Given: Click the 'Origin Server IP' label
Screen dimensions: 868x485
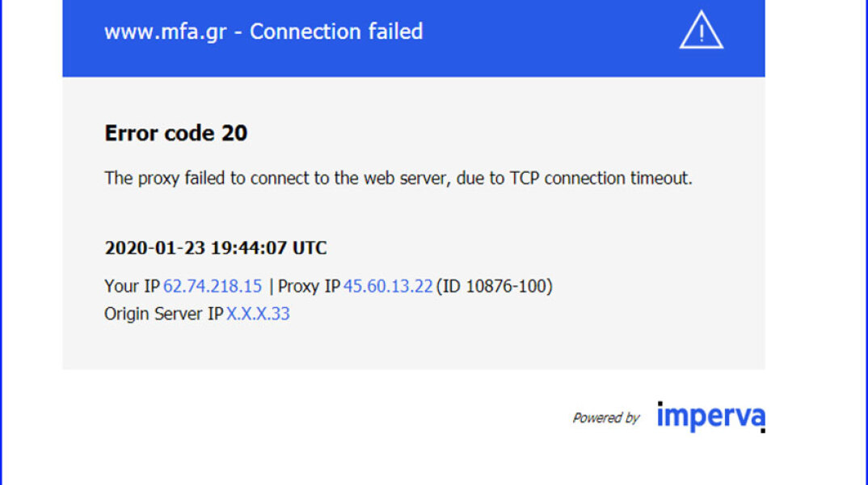Looking at the screenshot, I should tap(163, 314).
